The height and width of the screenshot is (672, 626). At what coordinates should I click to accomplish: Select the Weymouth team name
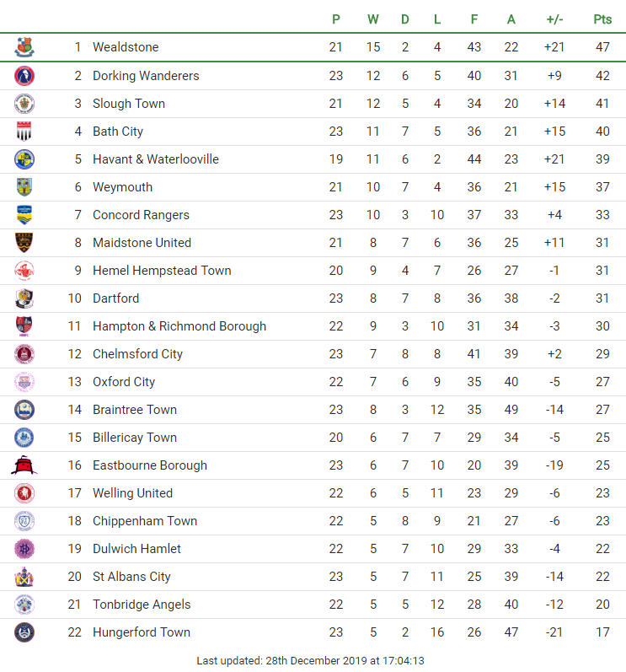[122, 187]
